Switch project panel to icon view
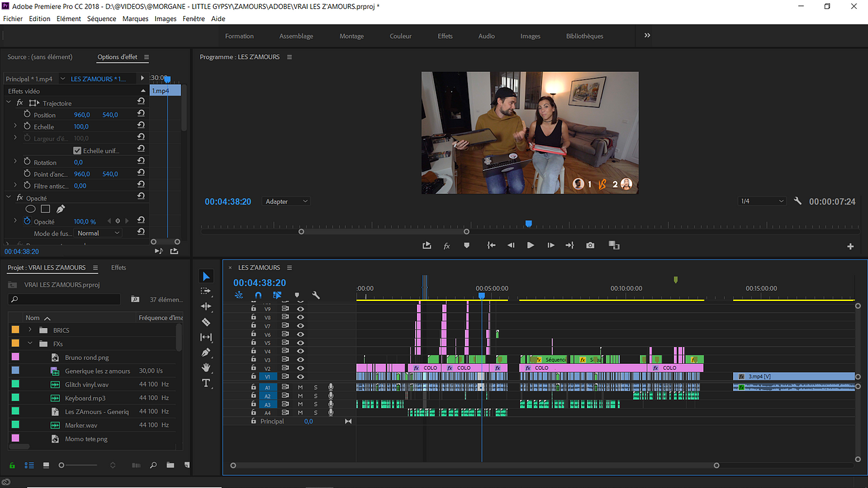Image resolution: width=868 pixels, height=488 pixels. (x=46, y=465)
